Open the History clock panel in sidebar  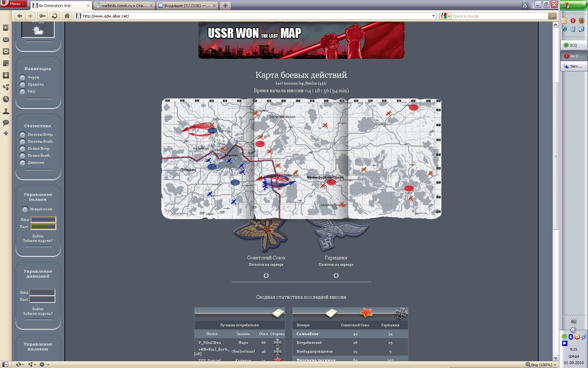pos(6,99)
